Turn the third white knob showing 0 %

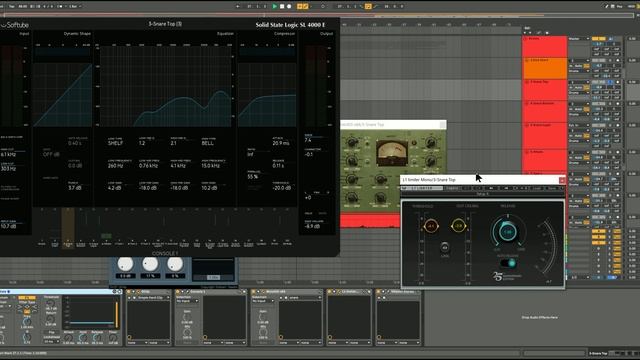pyautogui.click(x=175, y=264)
